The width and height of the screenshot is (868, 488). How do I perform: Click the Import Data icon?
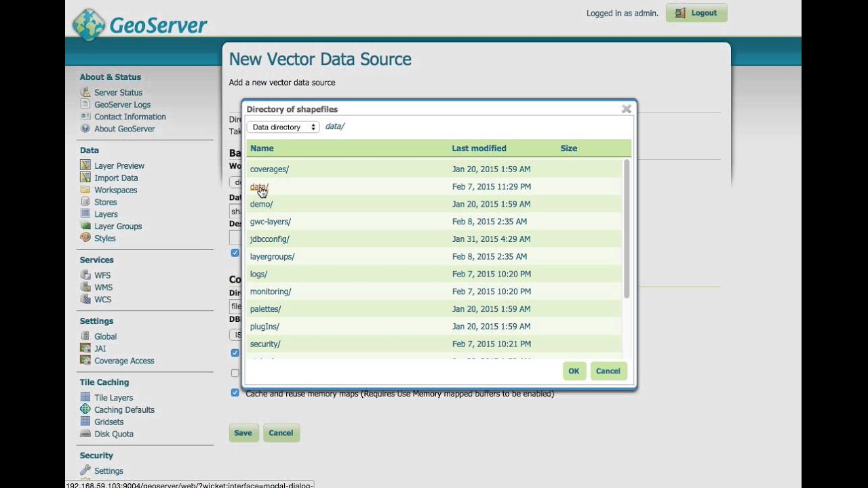85,178
